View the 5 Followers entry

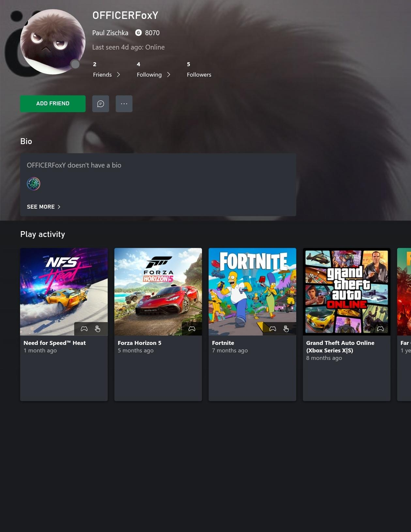pyautogui.click(x=199, y=69)
